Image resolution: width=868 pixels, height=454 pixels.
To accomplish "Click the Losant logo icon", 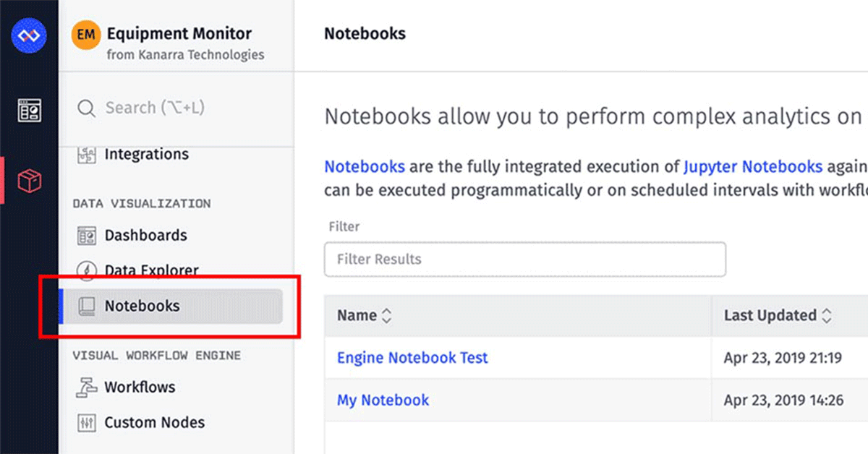I will (29, 35).
